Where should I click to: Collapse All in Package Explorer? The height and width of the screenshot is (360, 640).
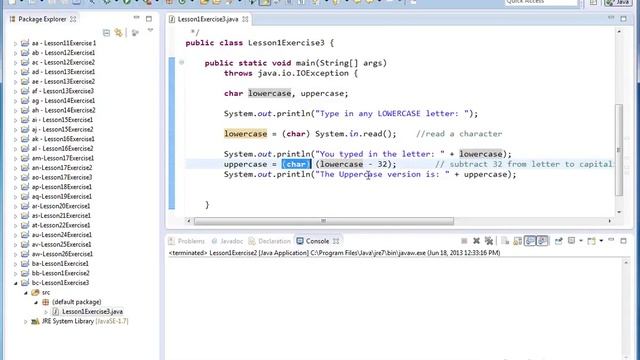[106, 33]
